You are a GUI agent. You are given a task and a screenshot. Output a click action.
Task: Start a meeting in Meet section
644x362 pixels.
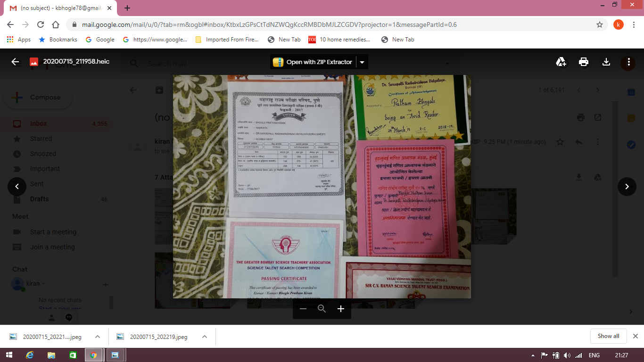(53, 232)
